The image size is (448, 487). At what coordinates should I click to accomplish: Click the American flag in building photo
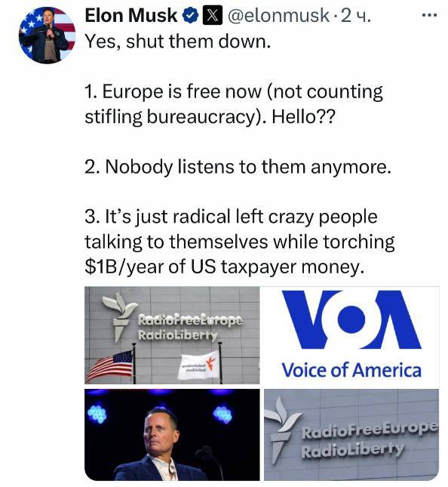coord(109,365)
